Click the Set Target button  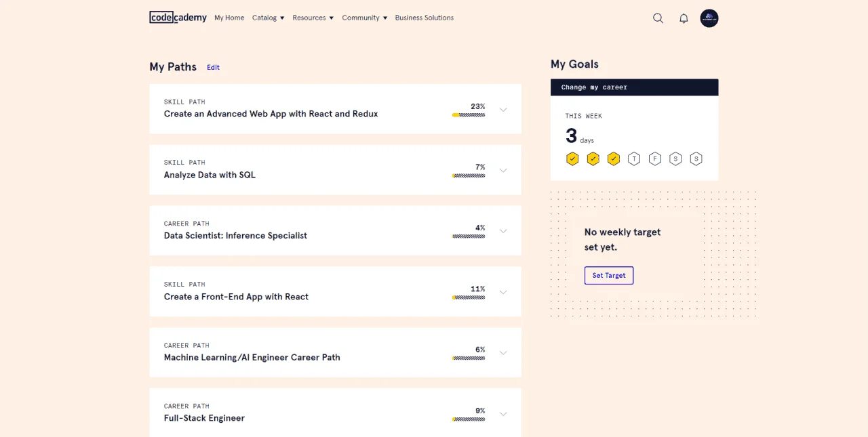click(609, 275)
